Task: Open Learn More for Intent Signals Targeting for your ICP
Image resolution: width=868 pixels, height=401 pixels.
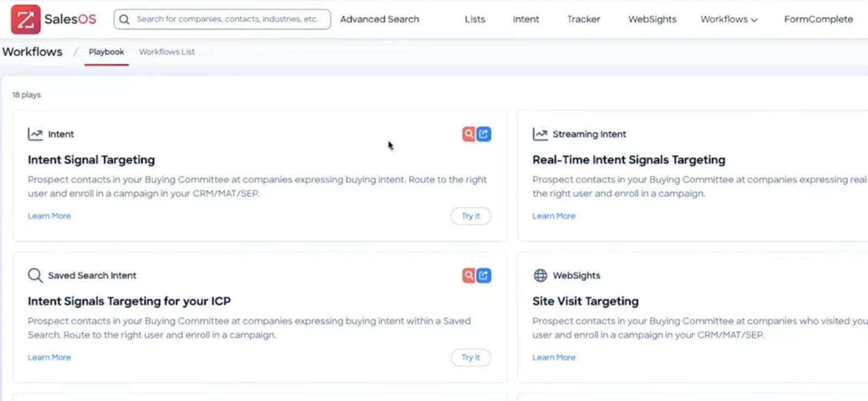Action: (x=50, y=357)
